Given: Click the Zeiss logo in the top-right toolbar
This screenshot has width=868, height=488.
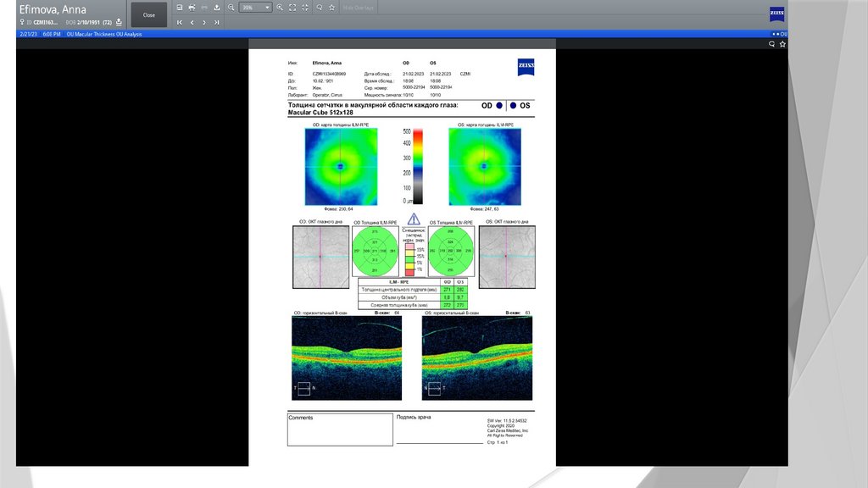Looking at the screenshot, I should pos(776,14).
